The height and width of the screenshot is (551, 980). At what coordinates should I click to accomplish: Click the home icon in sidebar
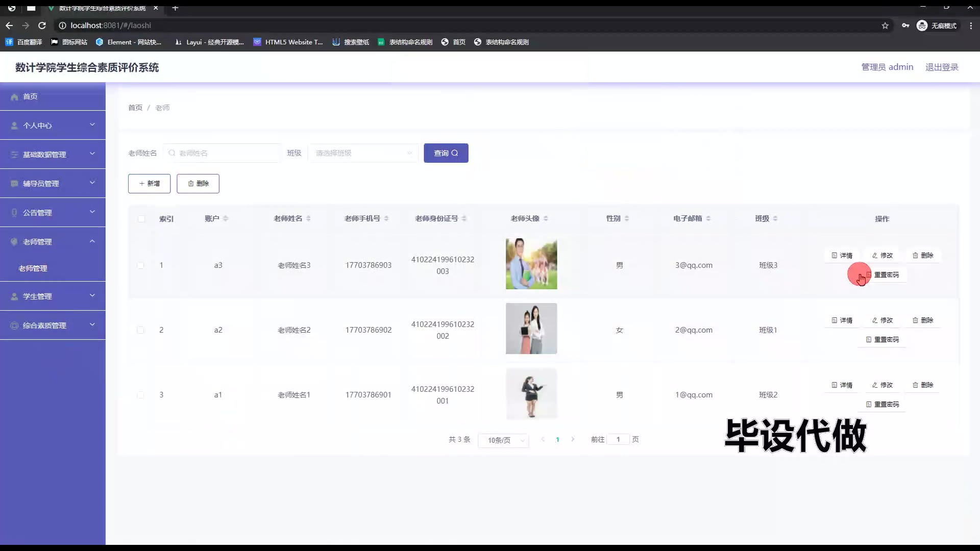(14, 97)
